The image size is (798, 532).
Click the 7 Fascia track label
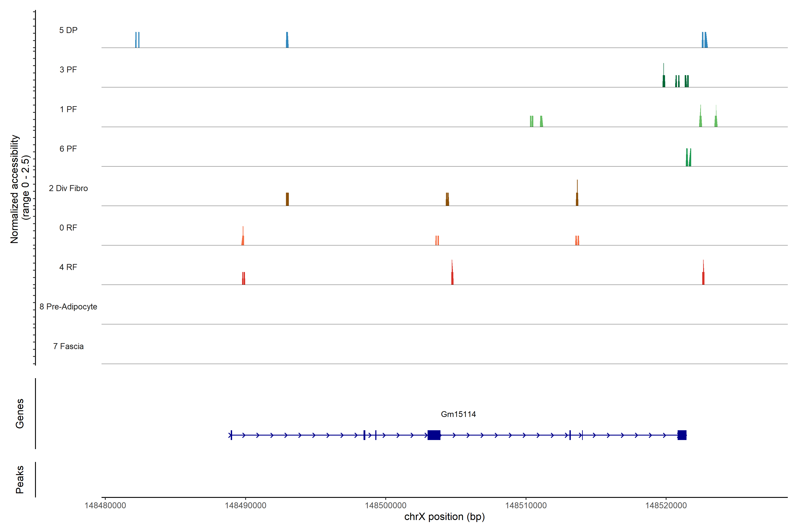click(68, 346)
